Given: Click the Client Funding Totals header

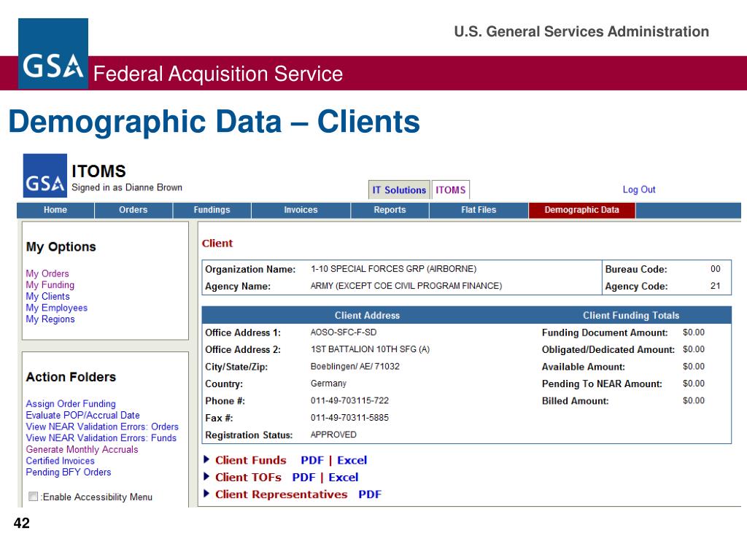Looking at the screenshot, I should 631,315.
